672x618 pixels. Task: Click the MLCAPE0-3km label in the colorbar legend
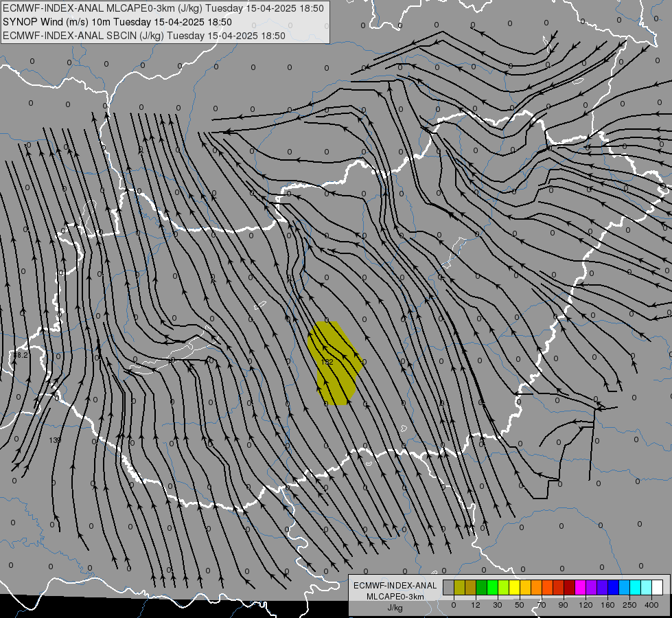pos(395,597)
